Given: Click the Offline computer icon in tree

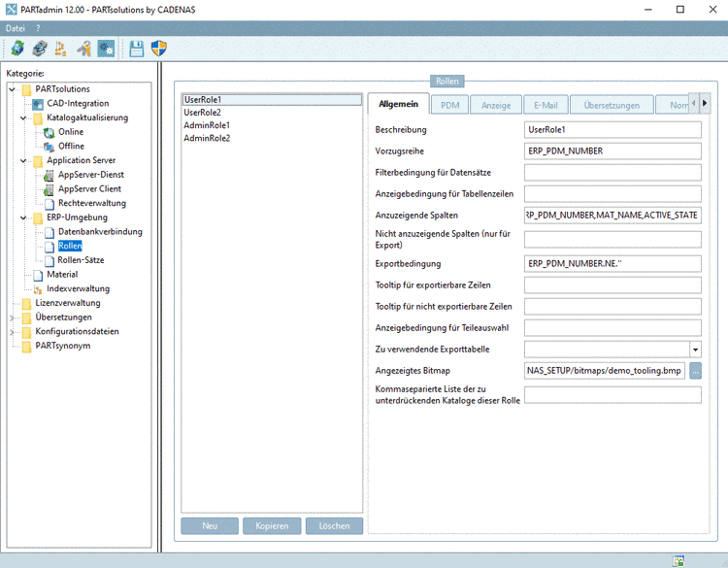Looking at the screenshot, I should 49,147.
